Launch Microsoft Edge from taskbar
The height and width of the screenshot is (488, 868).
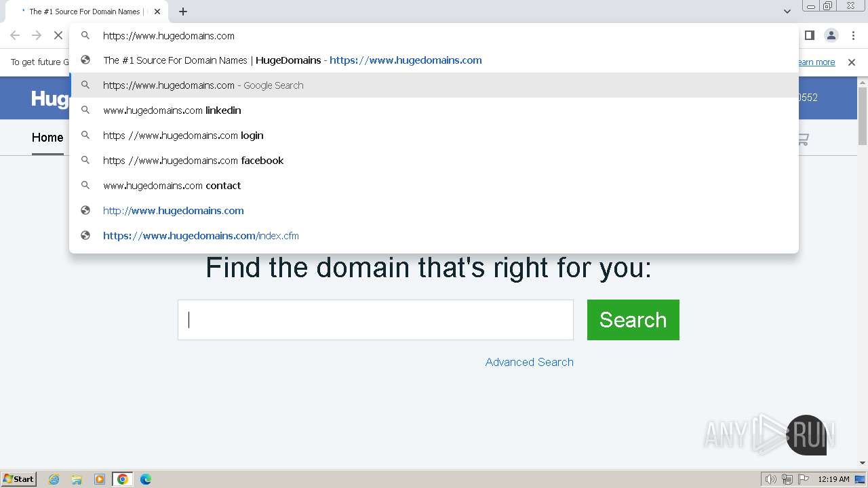146,479
